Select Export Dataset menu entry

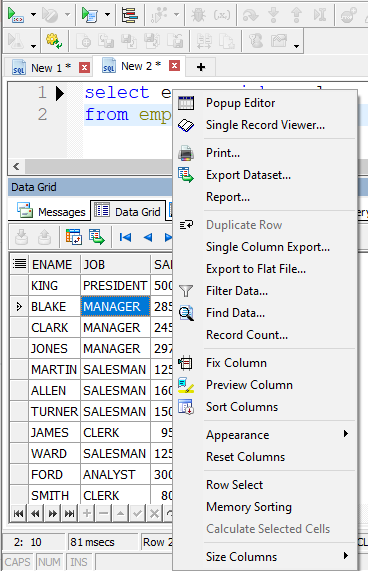pos(248,175)
